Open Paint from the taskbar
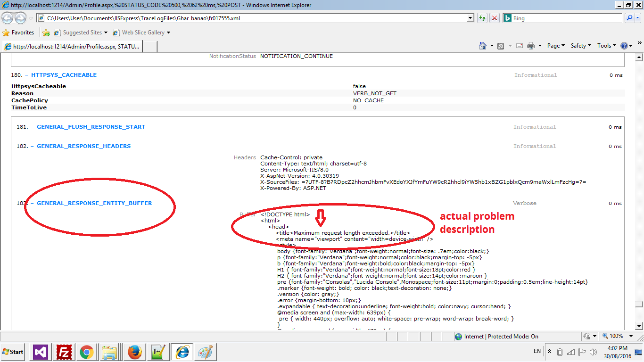The height and width of the screenshot is (362, 644). click(x=205, y=352)
